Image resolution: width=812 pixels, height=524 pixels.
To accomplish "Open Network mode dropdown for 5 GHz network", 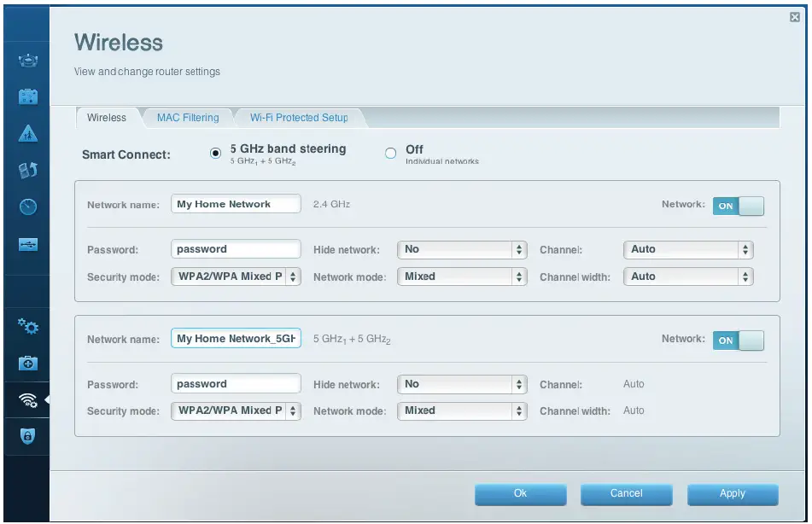I will pyautogui.click(x=462, y=410).
